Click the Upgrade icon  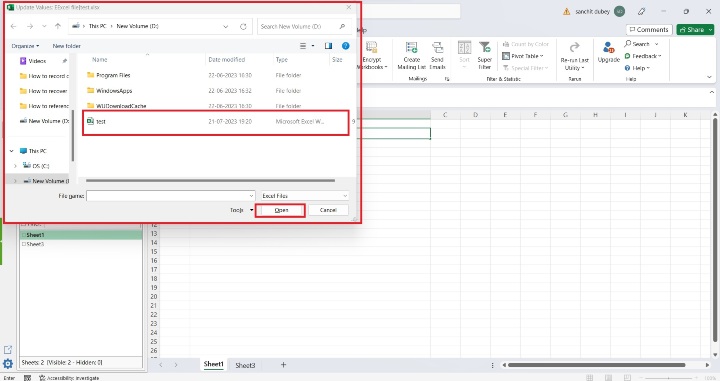[609, 48]
